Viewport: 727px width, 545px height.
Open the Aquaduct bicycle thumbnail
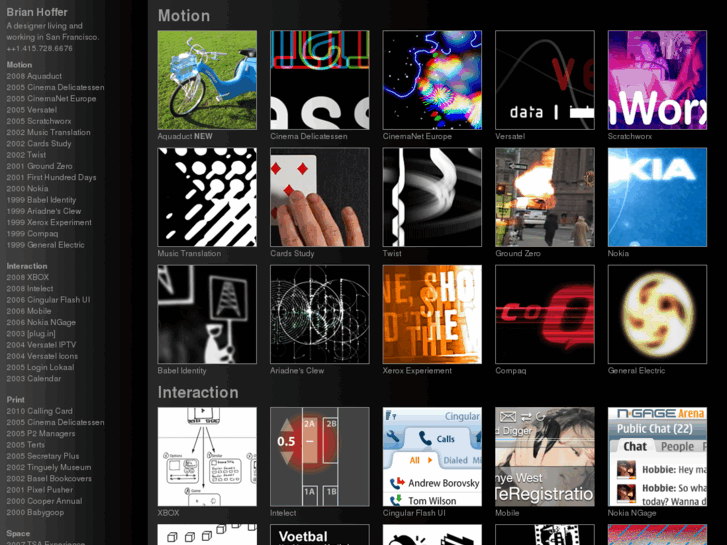(207, 80)
